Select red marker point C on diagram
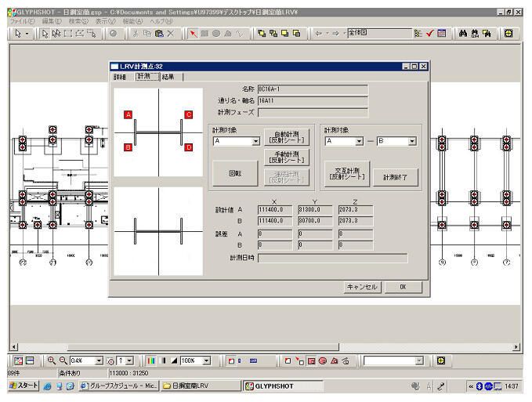 tap(189, 114)
